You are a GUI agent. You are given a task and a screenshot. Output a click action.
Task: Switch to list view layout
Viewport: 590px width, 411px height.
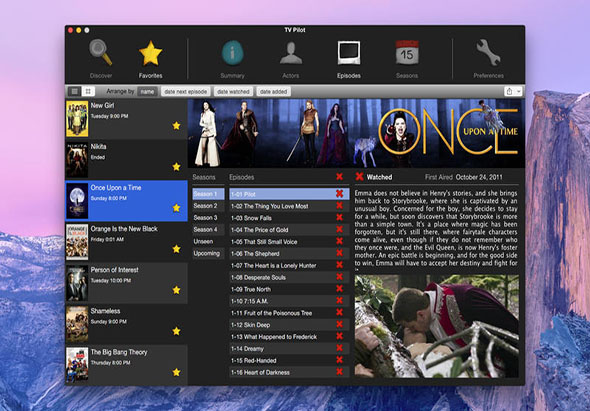tap(75, 91)
